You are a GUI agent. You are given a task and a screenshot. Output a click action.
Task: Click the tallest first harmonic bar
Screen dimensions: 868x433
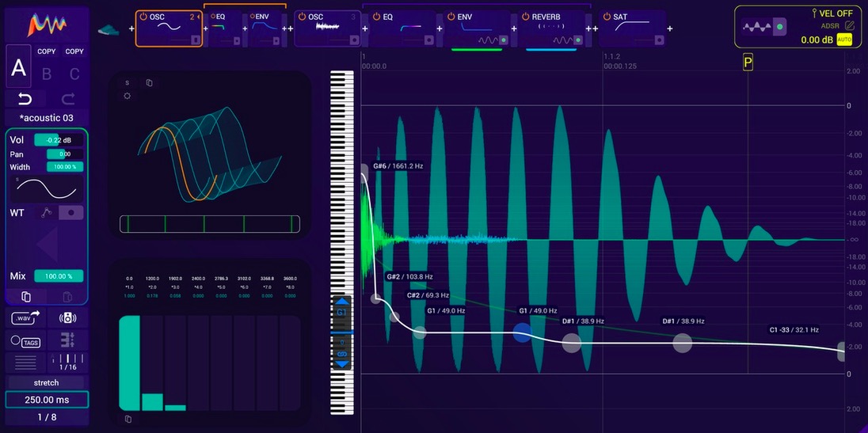[x=130, y=363]
